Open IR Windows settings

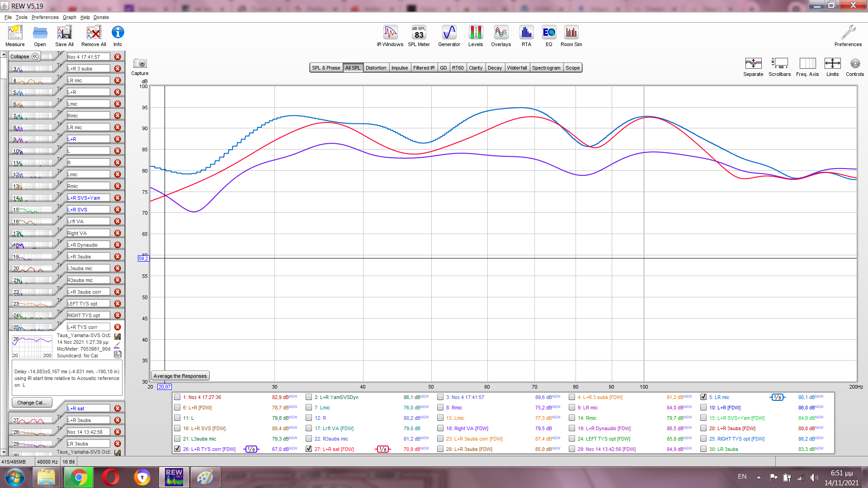(390, 36)
